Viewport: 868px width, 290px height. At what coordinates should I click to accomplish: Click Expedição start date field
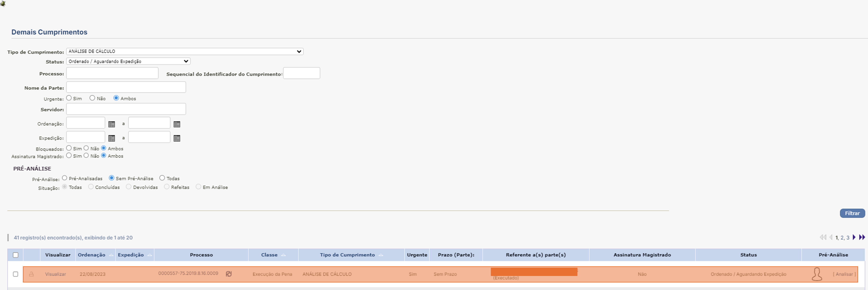86,137
